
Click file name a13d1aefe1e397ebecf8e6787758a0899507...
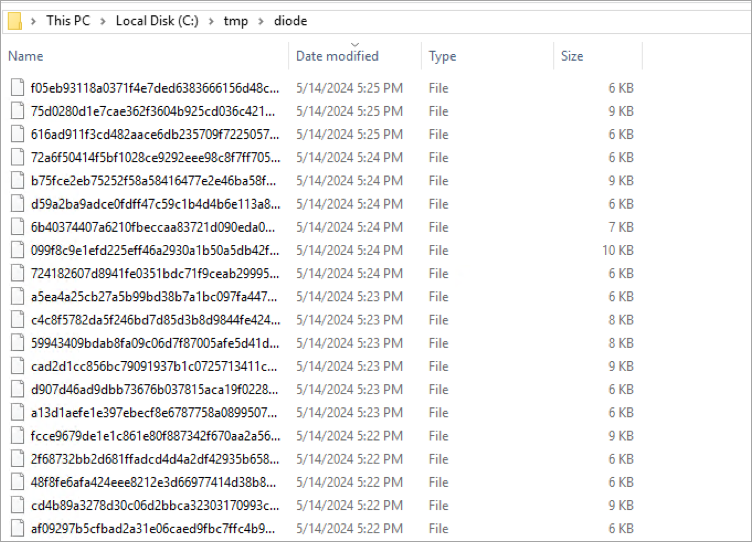(x=154, y=413)
